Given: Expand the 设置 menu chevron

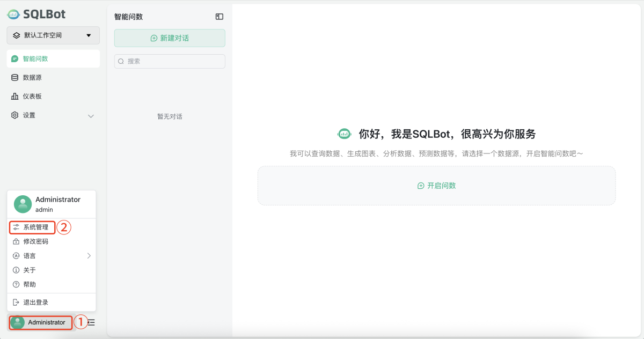Looking at the screenshot, I should (91, 115).
